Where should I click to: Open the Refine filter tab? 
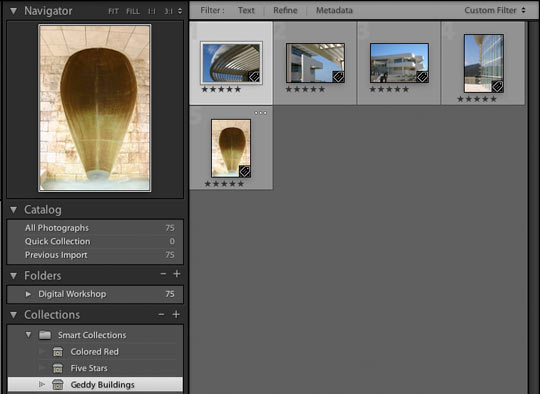tap(285, 10)
